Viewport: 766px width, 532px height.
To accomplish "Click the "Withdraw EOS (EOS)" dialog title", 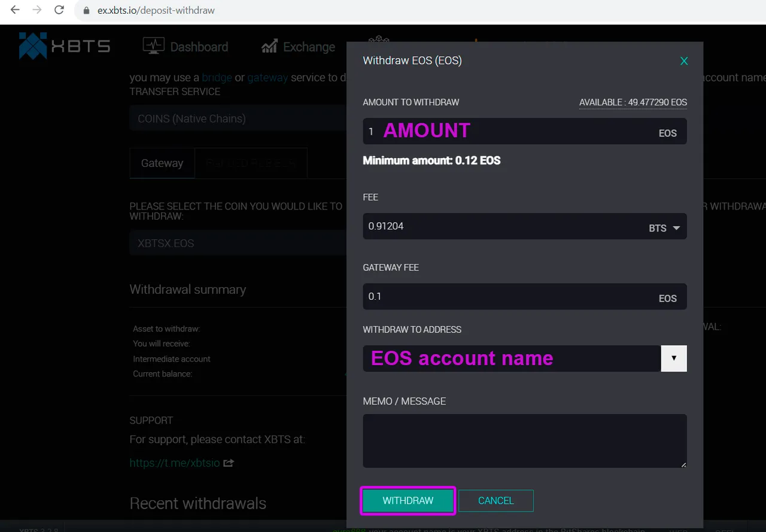I will [412, 60].
